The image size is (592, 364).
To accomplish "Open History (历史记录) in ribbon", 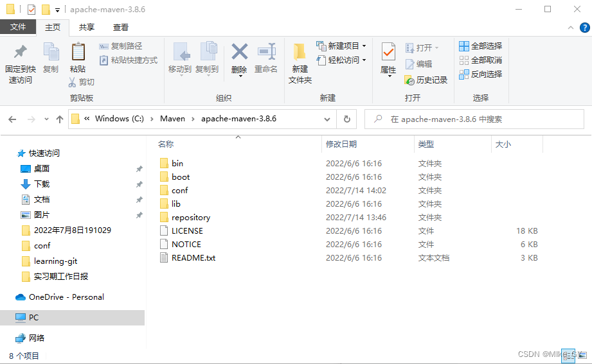I will click(426, 80).
